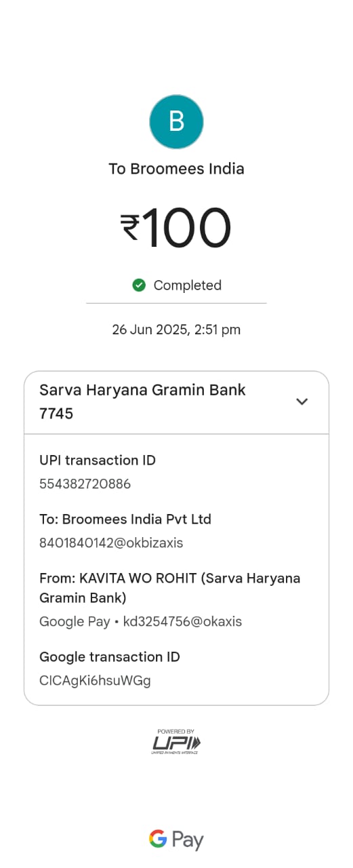This screenshot has width=353, height=868.
Task: Click the UPI transaction ID label
Action: (x=98, y=460)
